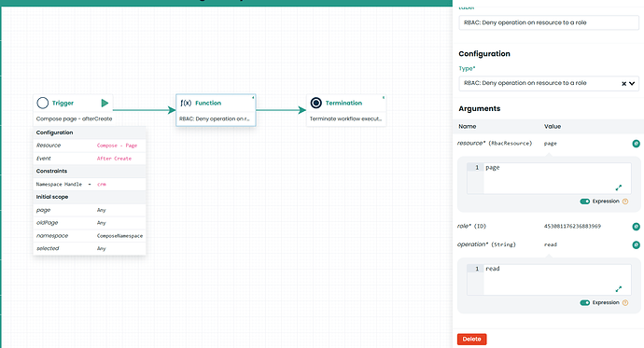Click the 'Compose - Page' resource value

[117, 146]
